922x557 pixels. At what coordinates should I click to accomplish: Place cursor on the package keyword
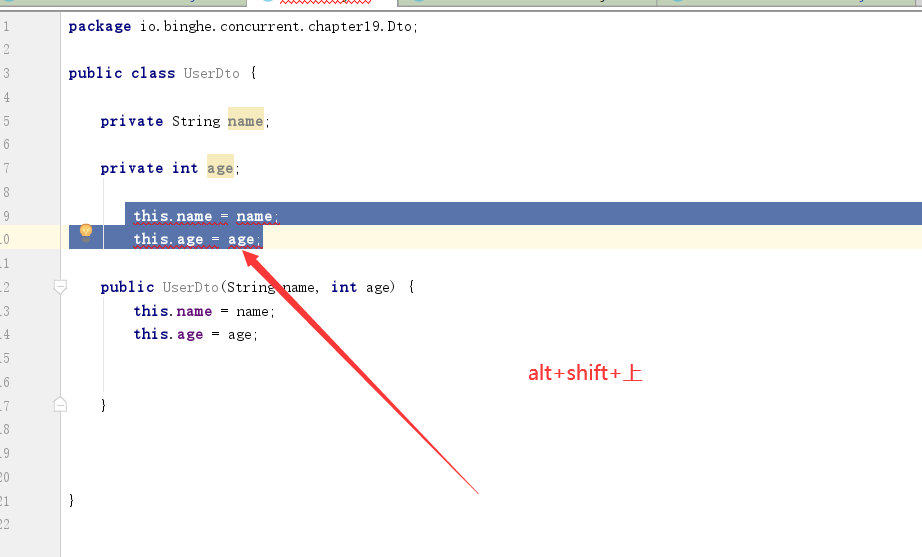[x=99, y=26]
